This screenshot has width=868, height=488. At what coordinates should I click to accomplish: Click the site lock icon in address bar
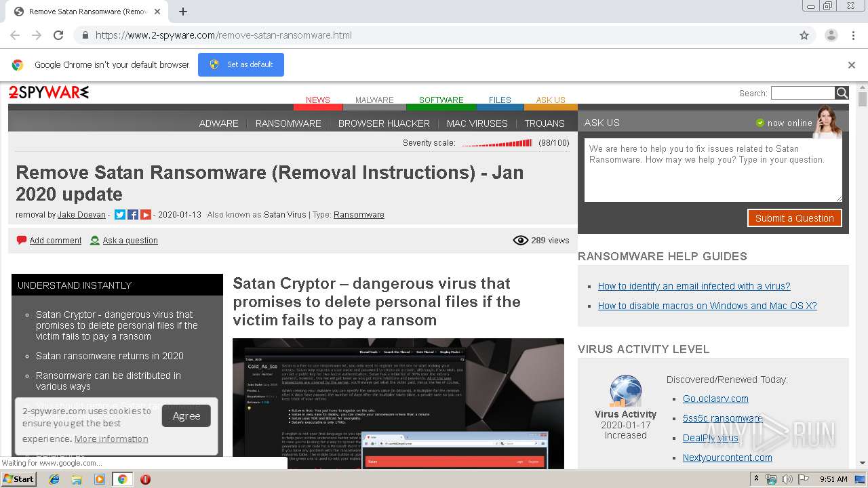pos(85,35)
